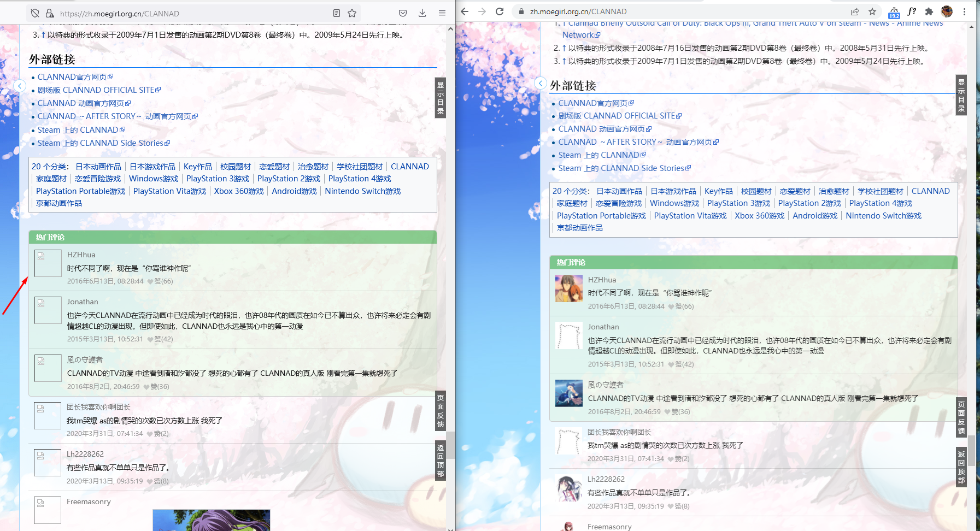
Task: Like HZHhua's comment via 赞(66)
Action: click(x=162, y=281)
